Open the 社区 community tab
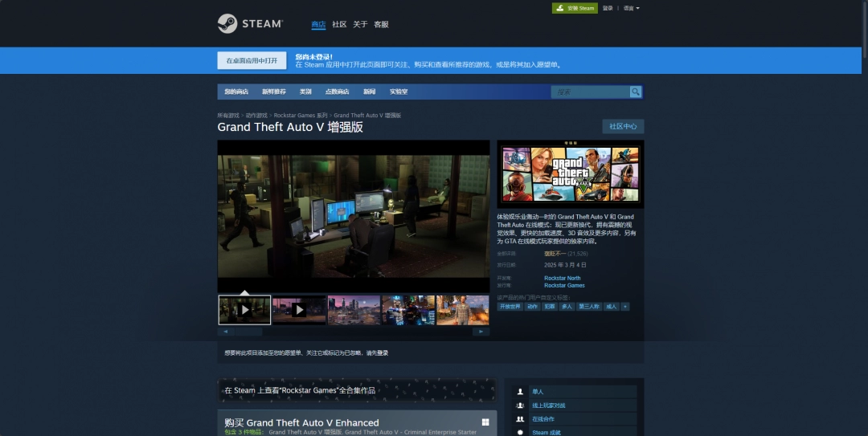This screenshot has height=436, width=868. pos(339,24)
